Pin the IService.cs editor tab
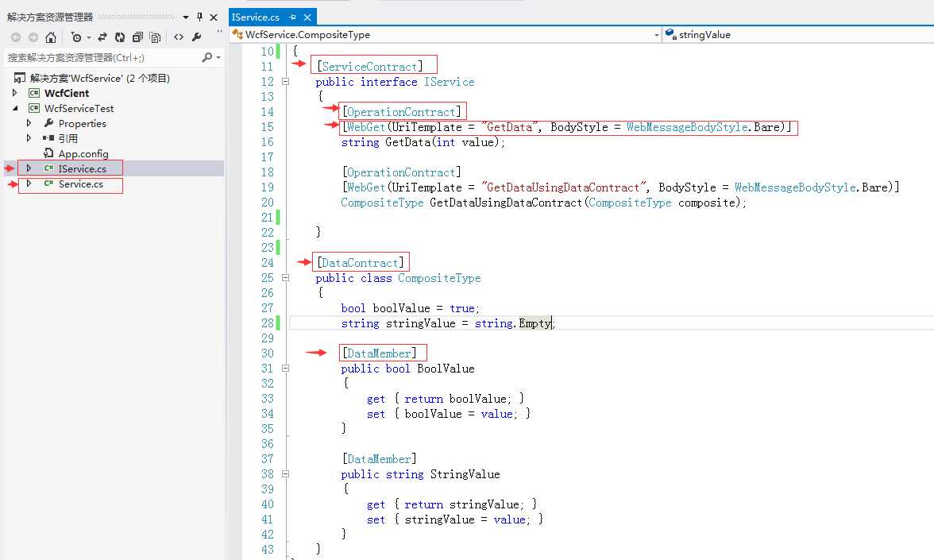 (292, 17)
